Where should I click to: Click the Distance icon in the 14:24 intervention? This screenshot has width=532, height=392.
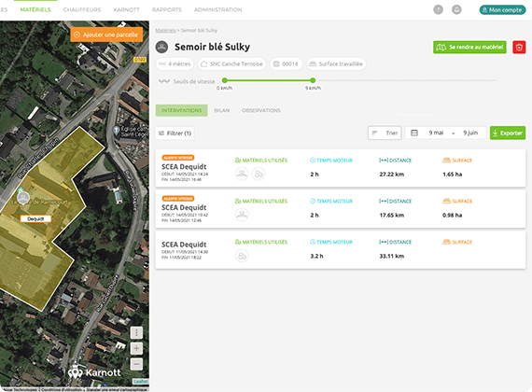384,161
